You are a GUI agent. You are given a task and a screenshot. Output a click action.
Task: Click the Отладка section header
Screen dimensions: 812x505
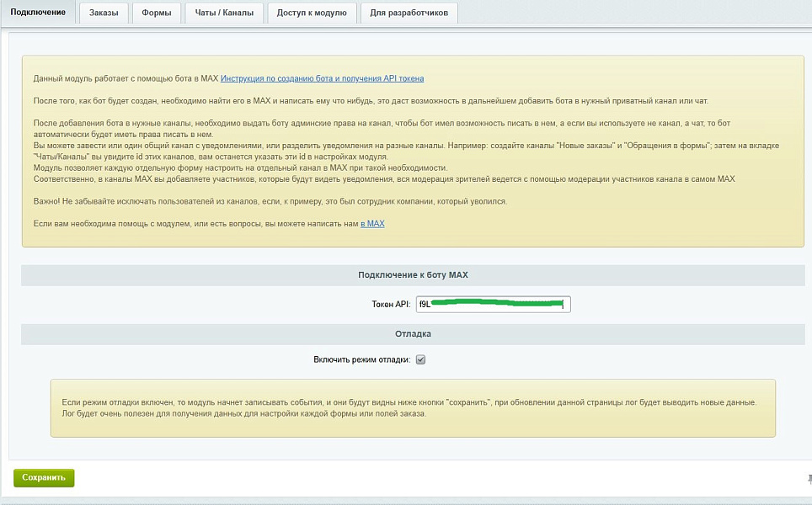pyautogui.click(x=412, y=333)
